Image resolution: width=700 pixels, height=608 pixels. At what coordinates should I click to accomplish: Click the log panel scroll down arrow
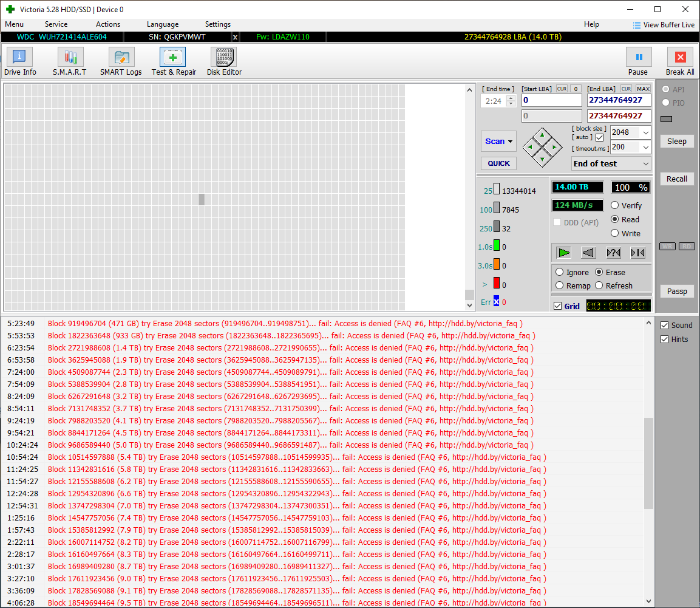(x=648, y=601)
